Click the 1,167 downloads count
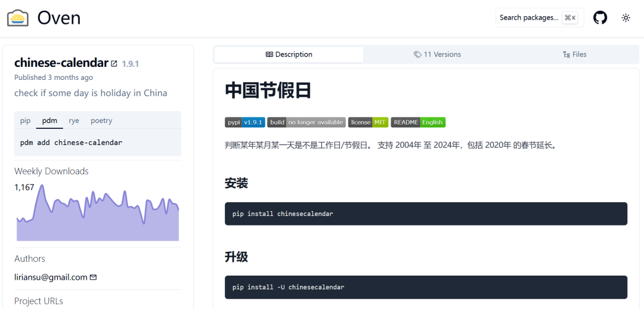 [x=24, y=187]
